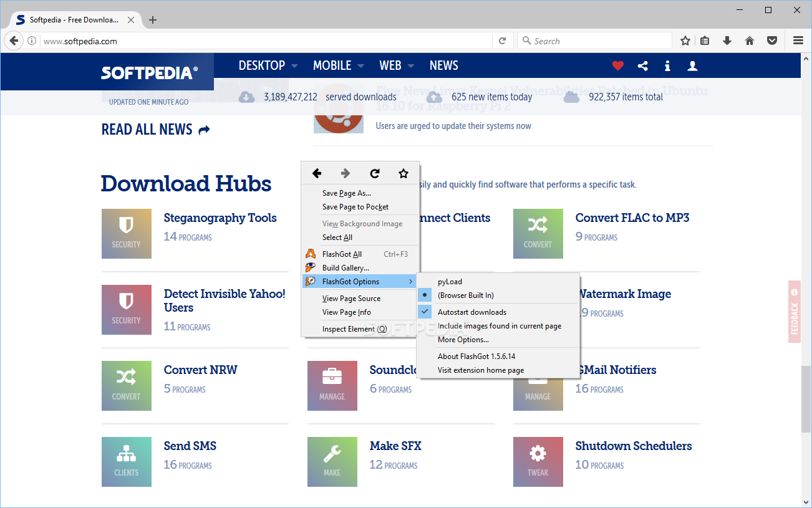Reload page using address bar refresh icon
The image size is (812, 508).
[502, 41]
